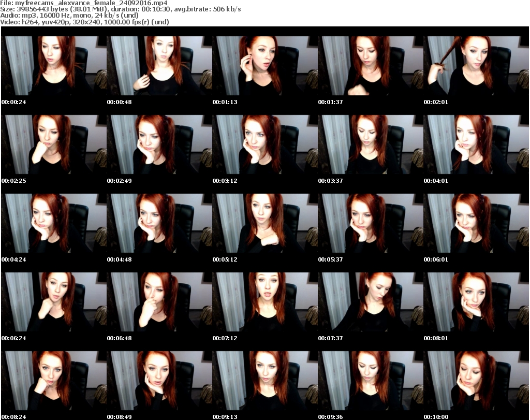Select the frame labeled 00:00:48
The width and height of the screenshot is (530, 420).
pyautogui.click(x=159, y=66)
